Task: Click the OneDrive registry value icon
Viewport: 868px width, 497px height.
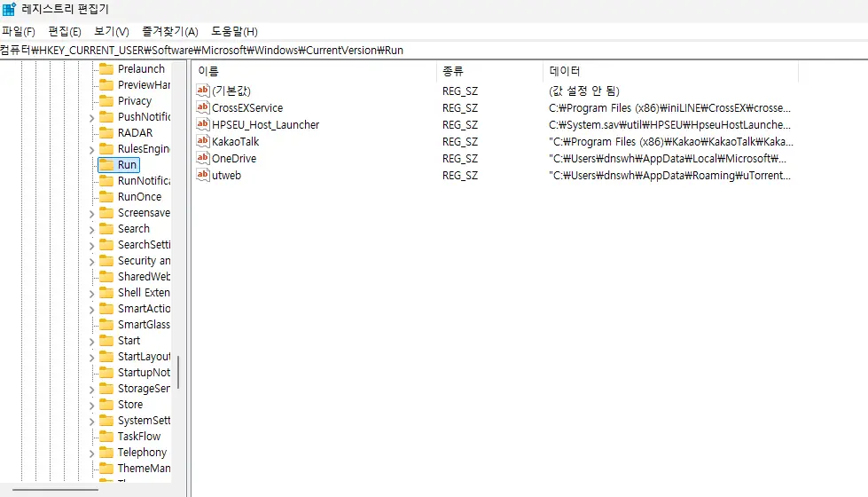Action: [202, 158]
